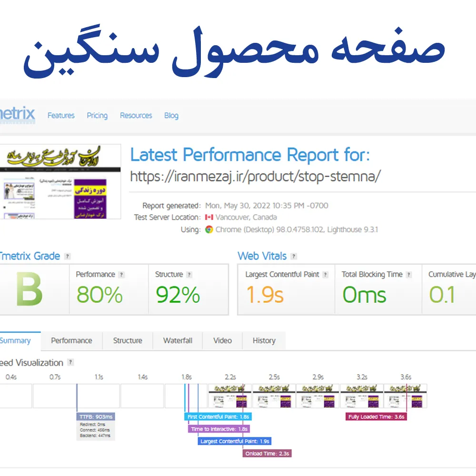Click help icon beside Web Vitals heading

[294, 256]
